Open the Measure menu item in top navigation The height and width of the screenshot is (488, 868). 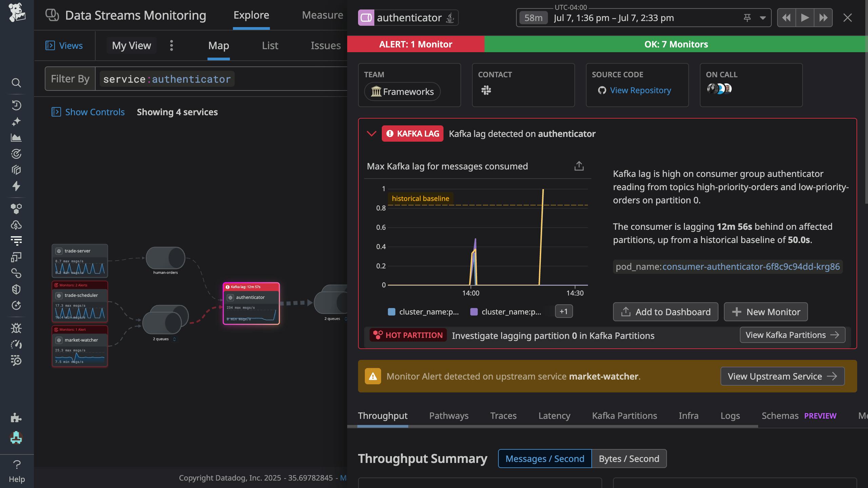click(322, 15)
